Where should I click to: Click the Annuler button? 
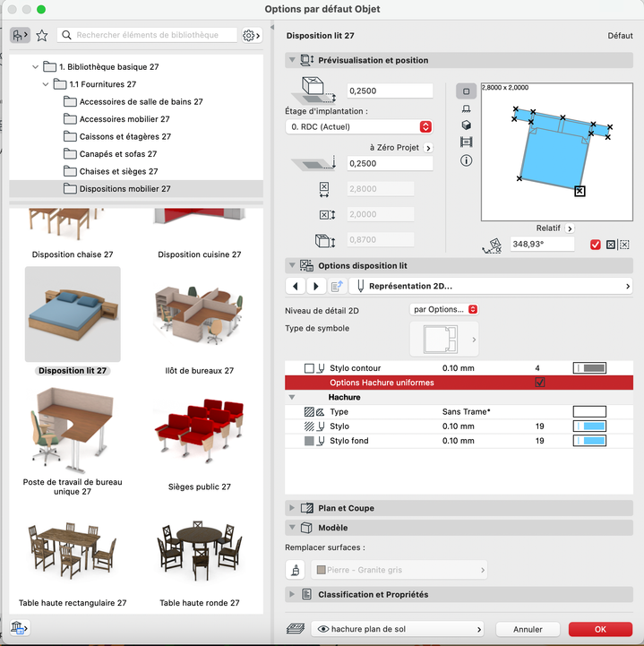528,629
